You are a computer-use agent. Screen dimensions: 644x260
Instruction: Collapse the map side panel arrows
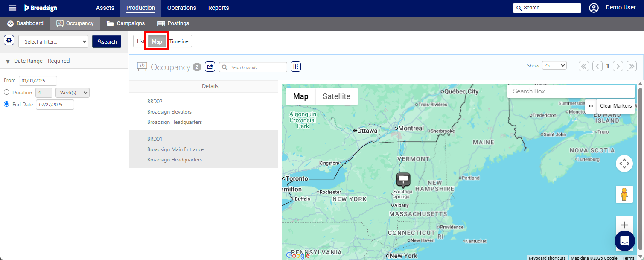pos(591,106)
